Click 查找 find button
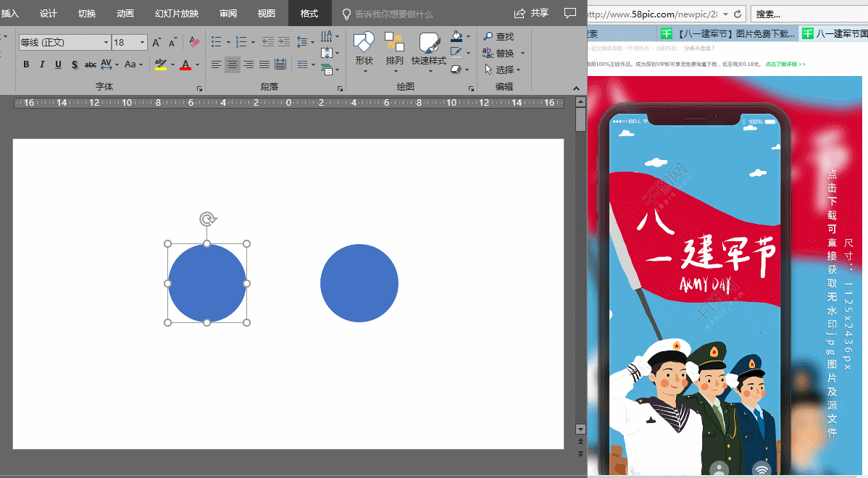The height and width of the screenshot is (478, 868). (498, 36)
